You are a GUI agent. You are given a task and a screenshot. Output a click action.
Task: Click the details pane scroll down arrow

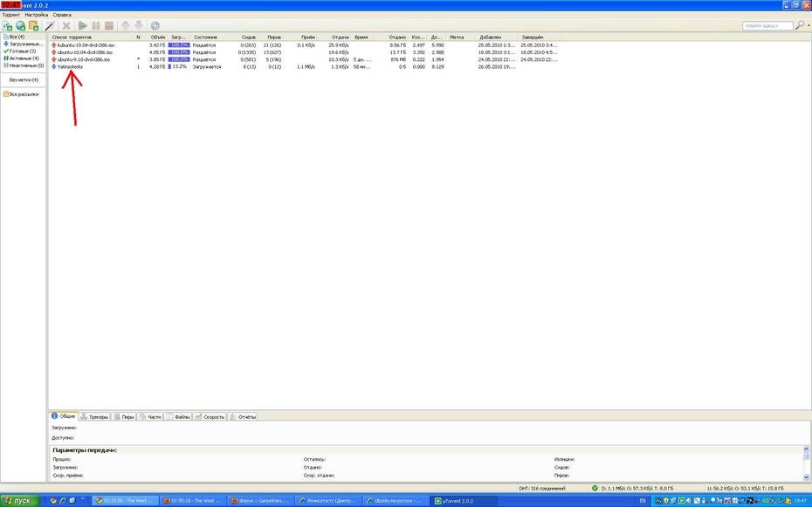point(806,477)
